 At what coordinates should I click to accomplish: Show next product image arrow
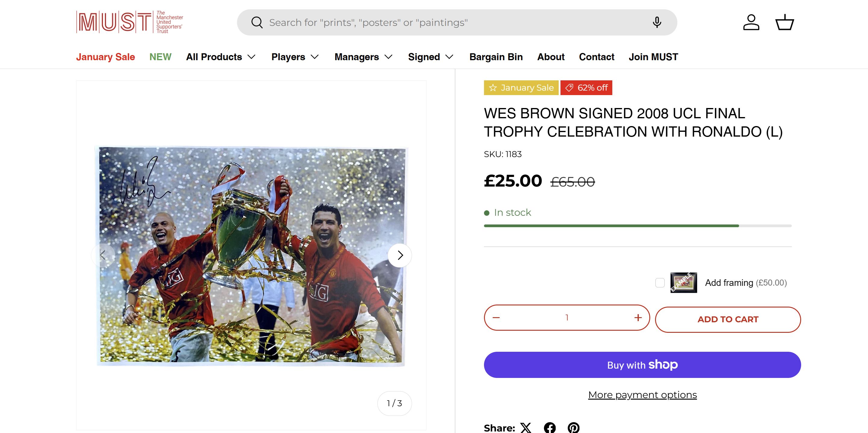tap(400, 255)
